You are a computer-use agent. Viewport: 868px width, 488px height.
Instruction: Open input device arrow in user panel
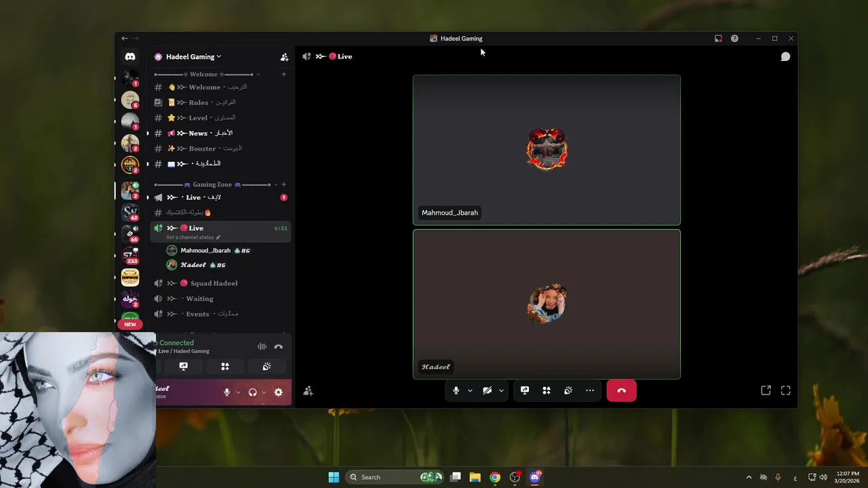click(x=238, y=392)
